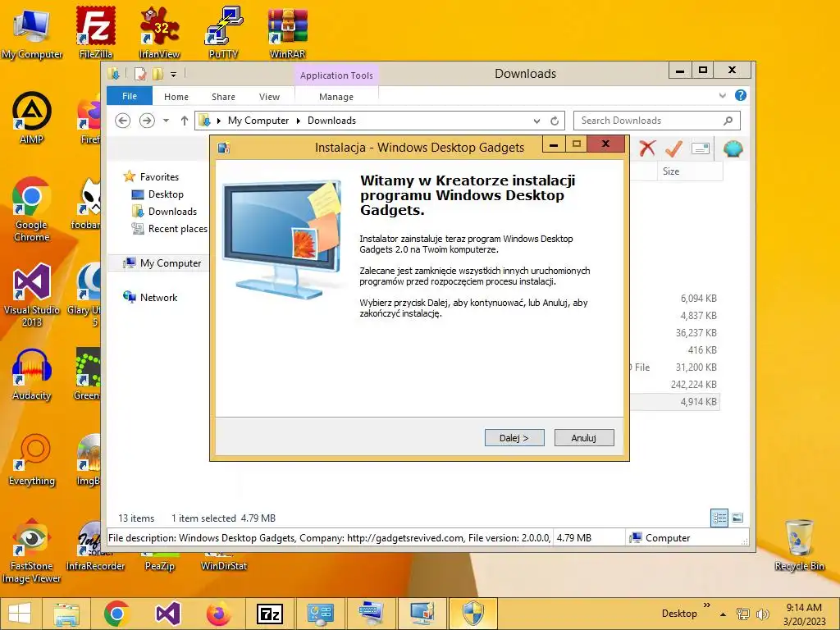Viewport: 840px width, 630px height.
Task: Click the New folder quick access icon
Action: [x=157, y=73]
